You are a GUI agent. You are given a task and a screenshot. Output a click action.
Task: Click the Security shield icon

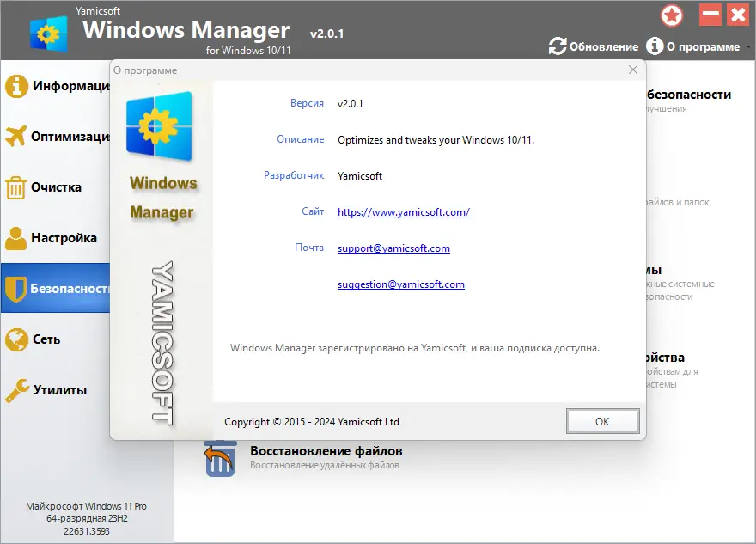(16, 289)
